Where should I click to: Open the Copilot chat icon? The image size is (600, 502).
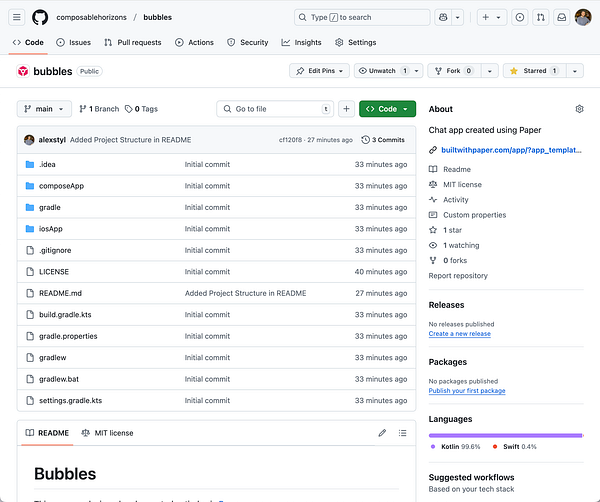pos(443,17)
